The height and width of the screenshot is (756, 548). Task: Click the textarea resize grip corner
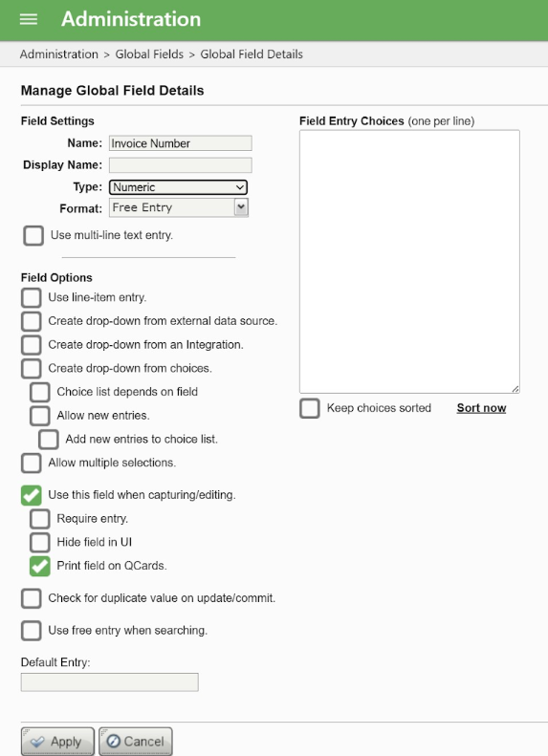click(x=515, y=389)
